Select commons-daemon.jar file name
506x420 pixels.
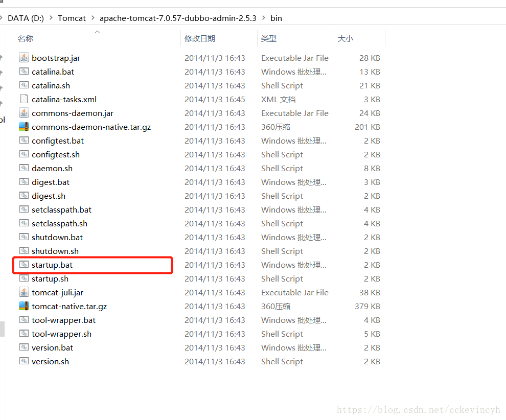(73, 113)
